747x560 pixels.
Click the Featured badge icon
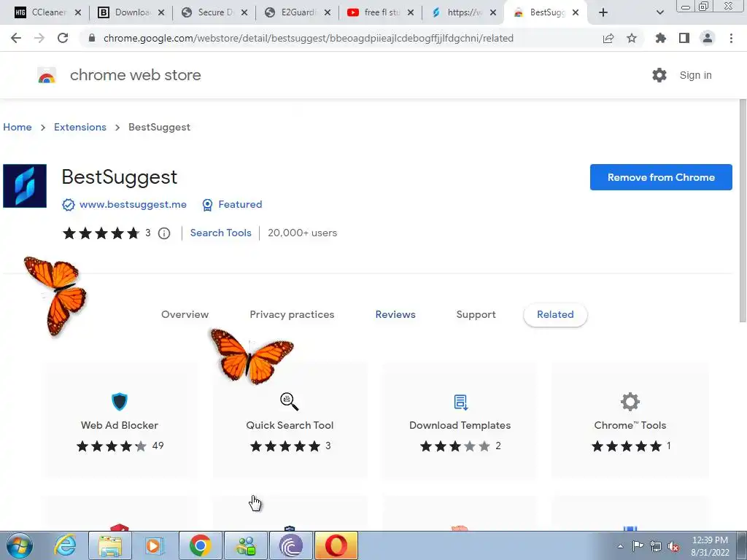pos(207,205)
